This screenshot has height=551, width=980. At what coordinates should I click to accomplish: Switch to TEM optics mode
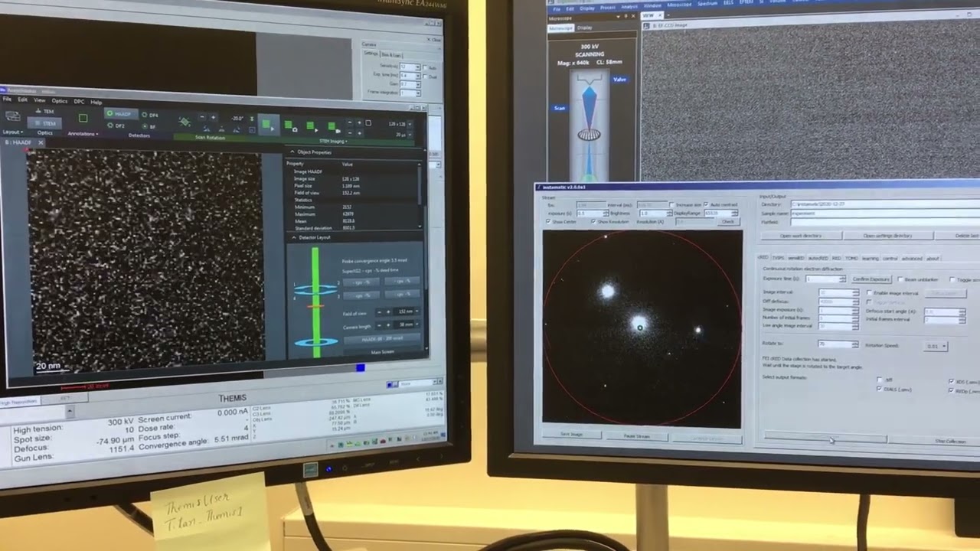pyautogui.click(x=44, y=111)
